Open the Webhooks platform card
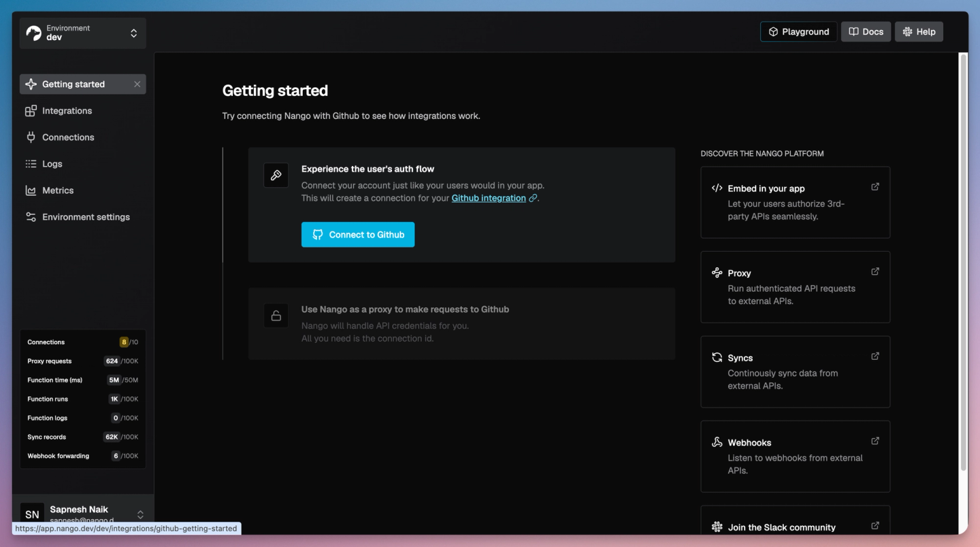980x547 pixels. (795, 457)
